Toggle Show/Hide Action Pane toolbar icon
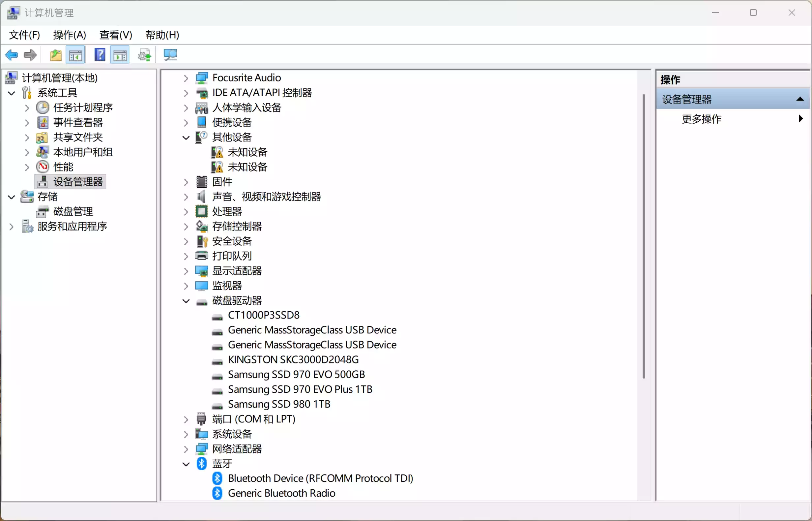The height and width of the screenshot is (521, 812). point(120,55)
